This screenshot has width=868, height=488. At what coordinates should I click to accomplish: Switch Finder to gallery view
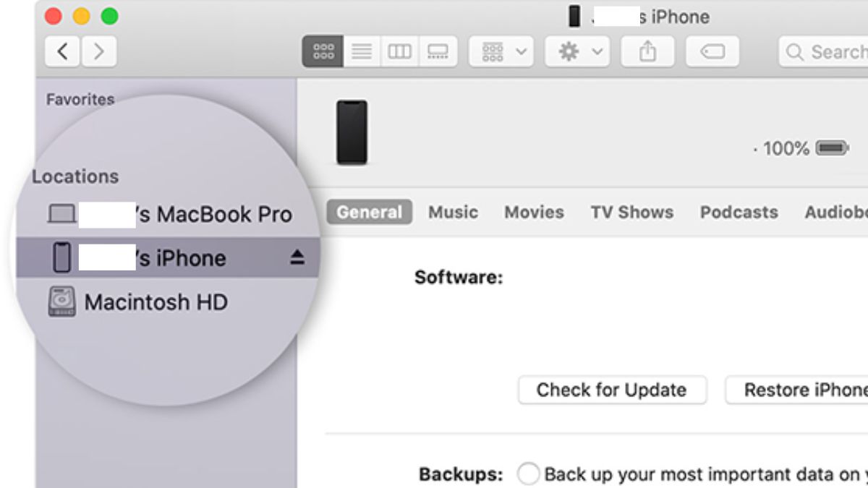(438, 51)
